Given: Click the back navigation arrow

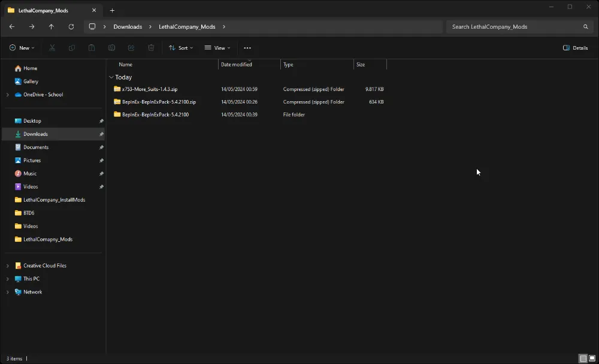Looking at the screenshot, I should pyautogui.click(x=11, y=26).
